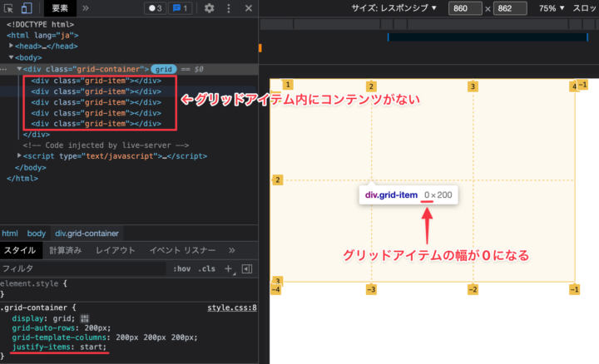
Task: Switch to the 計算済み tab
Action: (66, 250)
